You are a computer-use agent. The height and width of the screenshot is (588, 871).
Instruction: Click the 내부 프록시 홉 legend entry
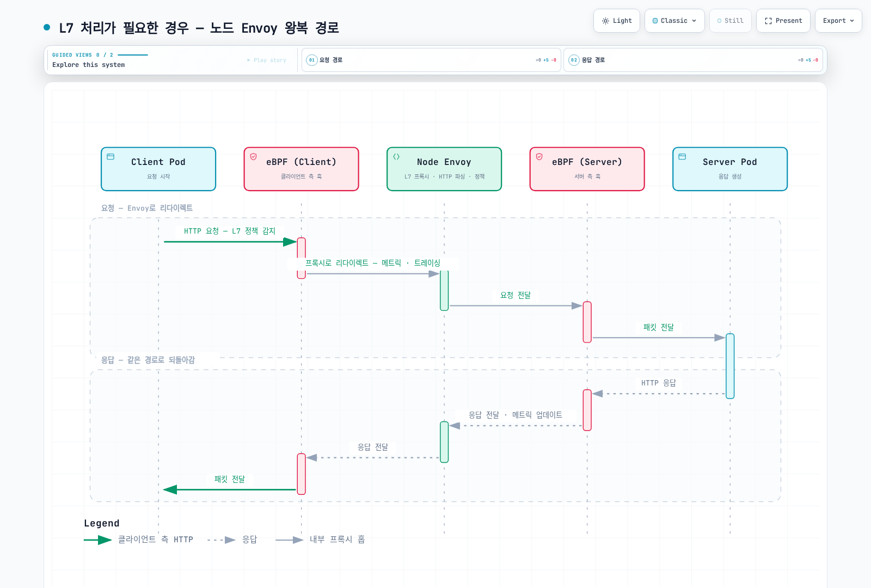(321, 540)
